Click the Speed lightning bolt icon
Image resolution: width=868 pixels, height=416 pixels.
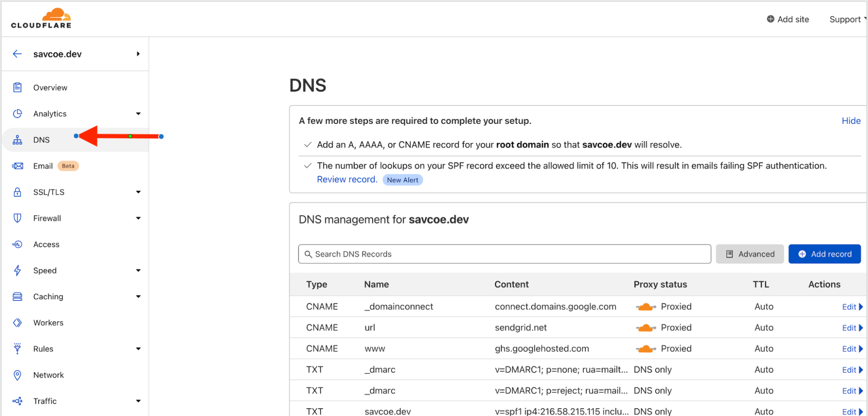pos(17,270)
